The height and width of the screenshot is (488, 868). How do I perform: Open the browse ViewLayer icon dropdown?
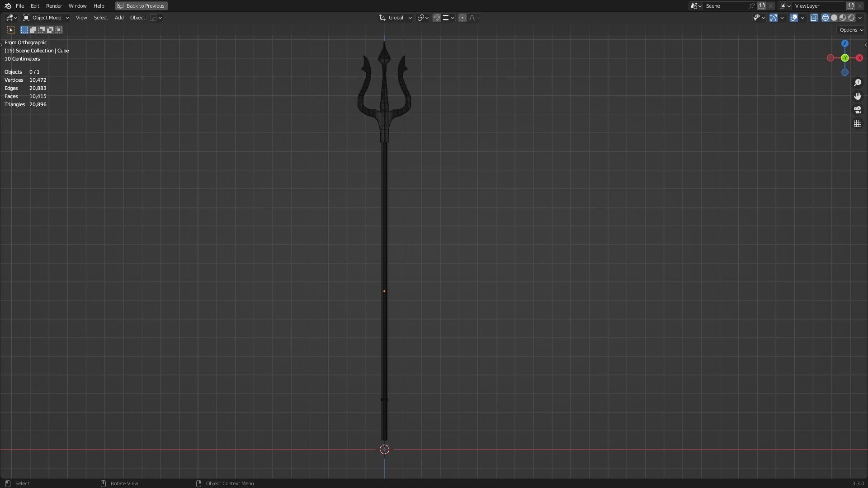point(785,6)
